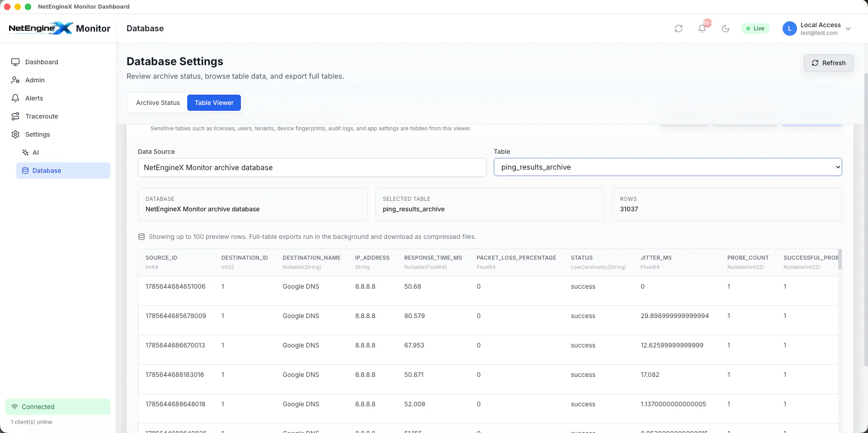Open the Alerts section
Viewport: 868px width, 433px height.
pos(58,98)
